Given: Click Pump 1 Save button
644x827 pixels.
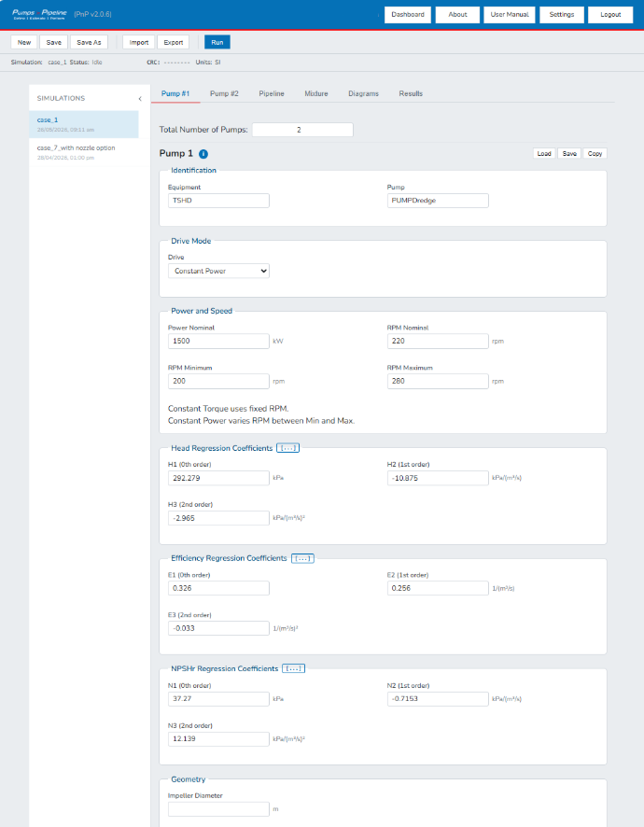Looking at the screenshot, I should coord(569,153).
